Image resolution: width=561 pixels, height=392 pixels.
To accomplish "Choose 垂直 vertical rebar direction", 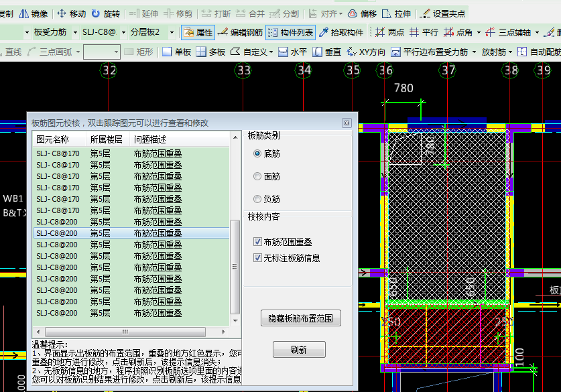I will pyautogui.click(x=326, y=52).
